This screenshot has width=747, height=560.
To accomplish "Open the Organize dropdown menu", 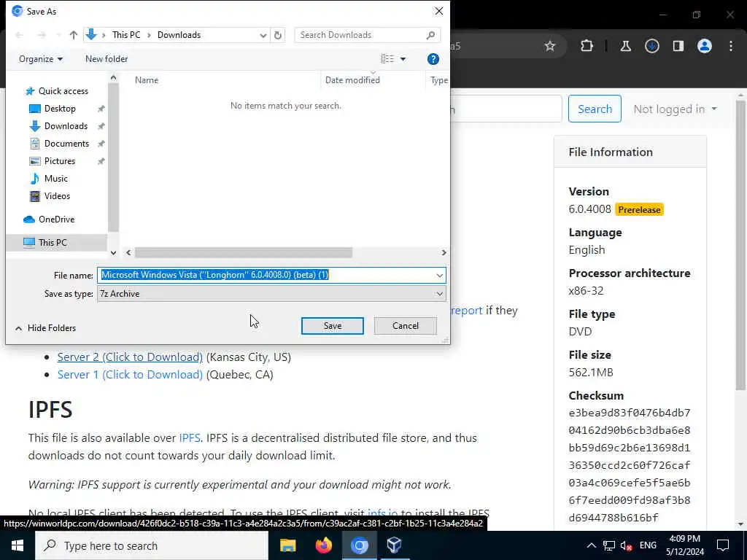I will click(41, 59).
